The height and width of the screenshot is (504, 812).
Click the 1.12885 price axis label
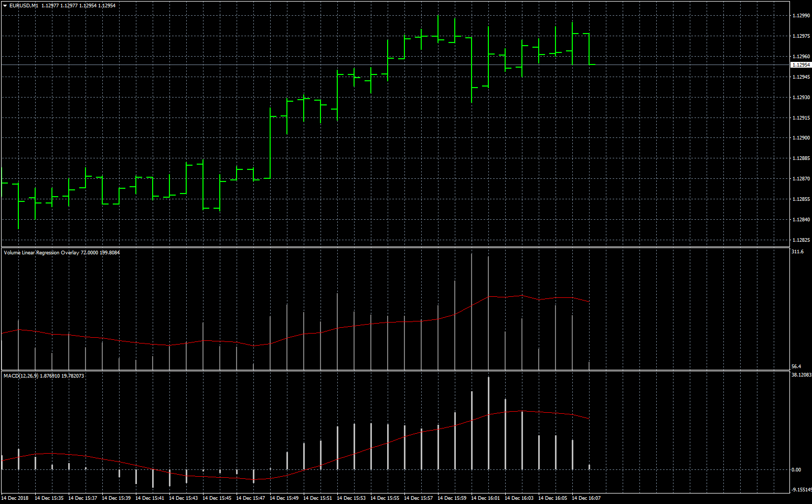pyautogui.click(x=801, y=158)
